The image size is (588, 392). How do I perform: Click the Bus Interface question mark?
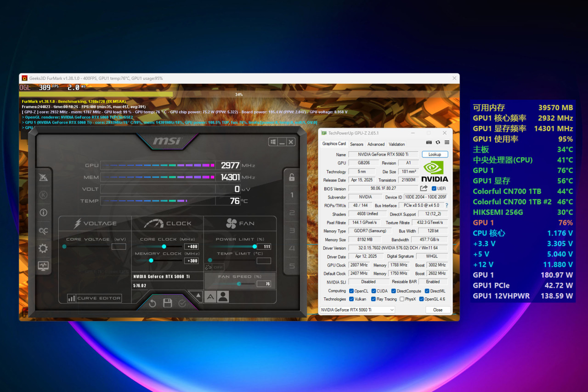pyautogui.click(x=447, y=205)
